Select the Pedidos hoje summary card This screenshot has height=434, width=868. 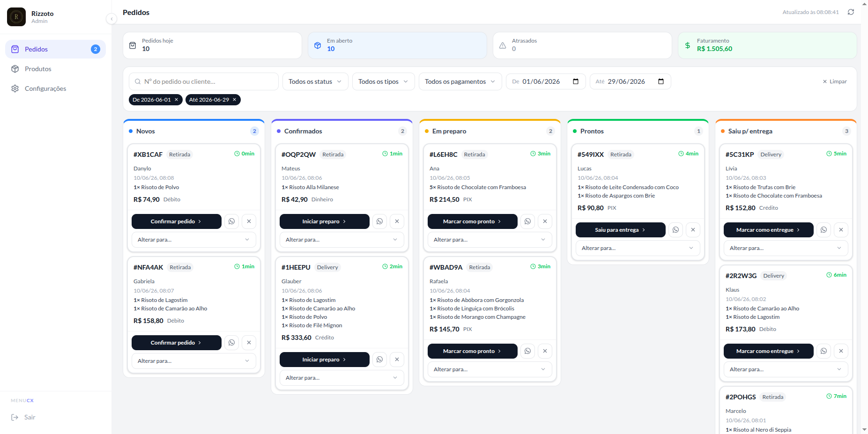[x=212, y=45]
